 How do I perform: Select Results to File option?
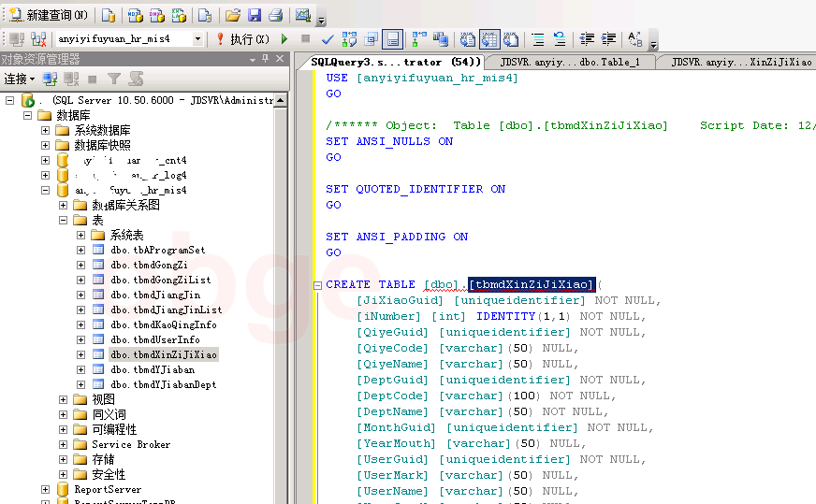click(511, 39)
